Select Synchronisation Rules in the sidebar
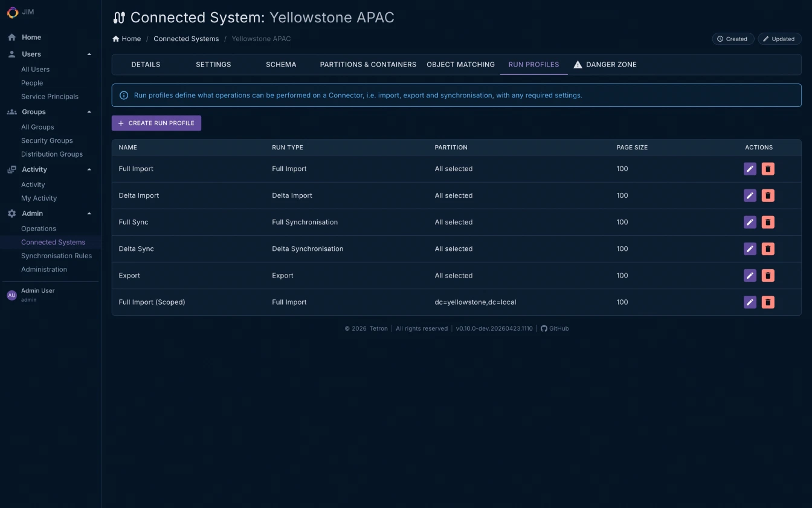Screen dimensions: 812x508 56,255
